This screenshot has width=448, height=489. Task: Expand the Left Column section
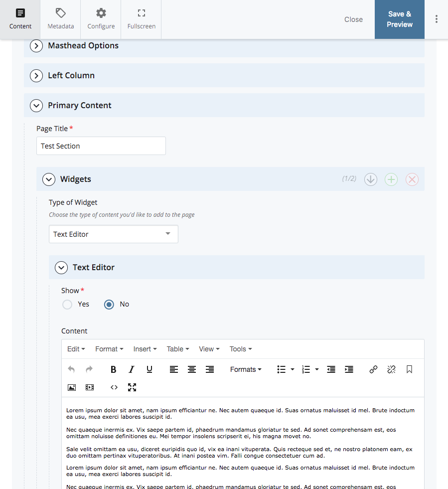[x=224, y=75]
